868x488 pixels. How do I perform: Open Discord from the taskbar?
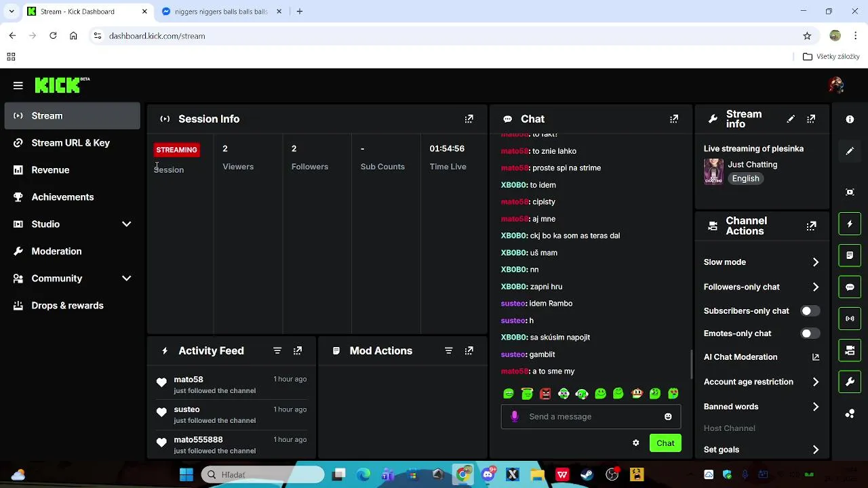[x=488, y=474]
